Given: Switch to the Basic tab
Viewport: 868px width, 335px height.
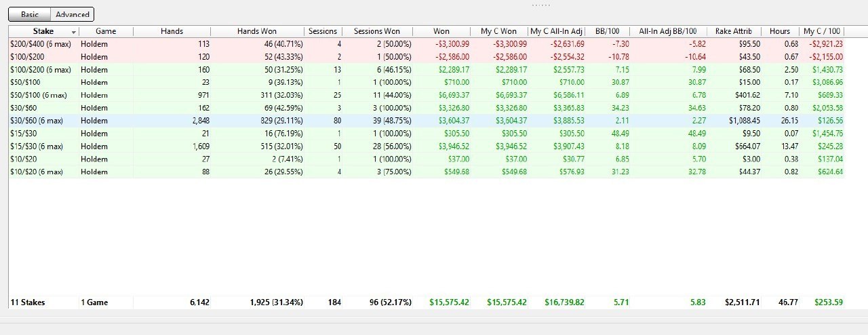Looking at the screenshot, I should point(30,14).
